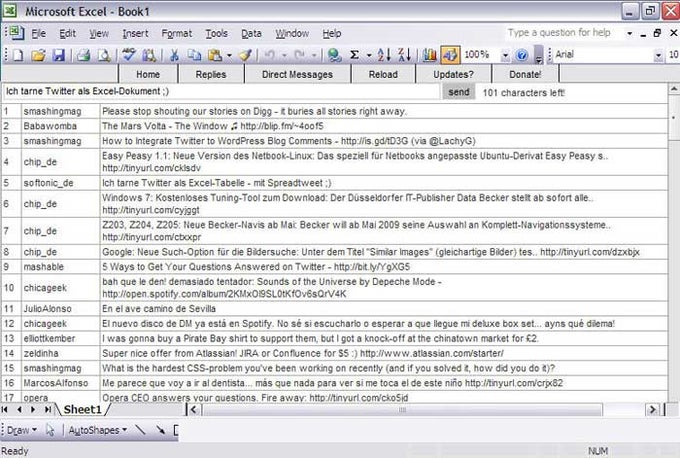Click the Copy icon

[x=194, y=55]
